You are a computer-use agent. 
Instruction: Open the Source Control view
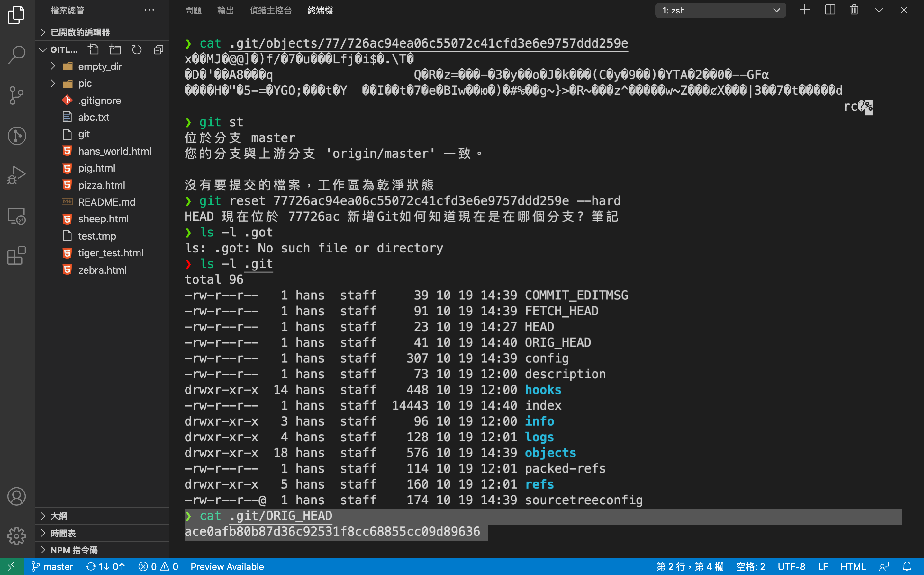point(16,95)
